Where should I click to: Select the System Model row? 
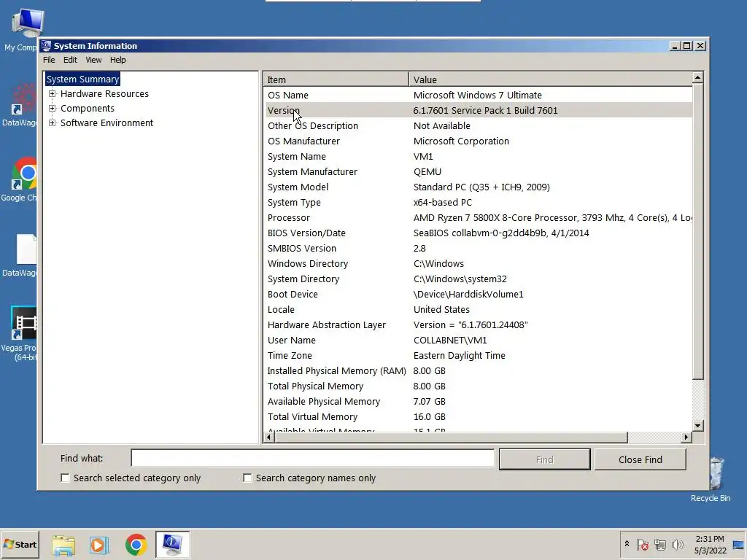(x=478, y=187)
